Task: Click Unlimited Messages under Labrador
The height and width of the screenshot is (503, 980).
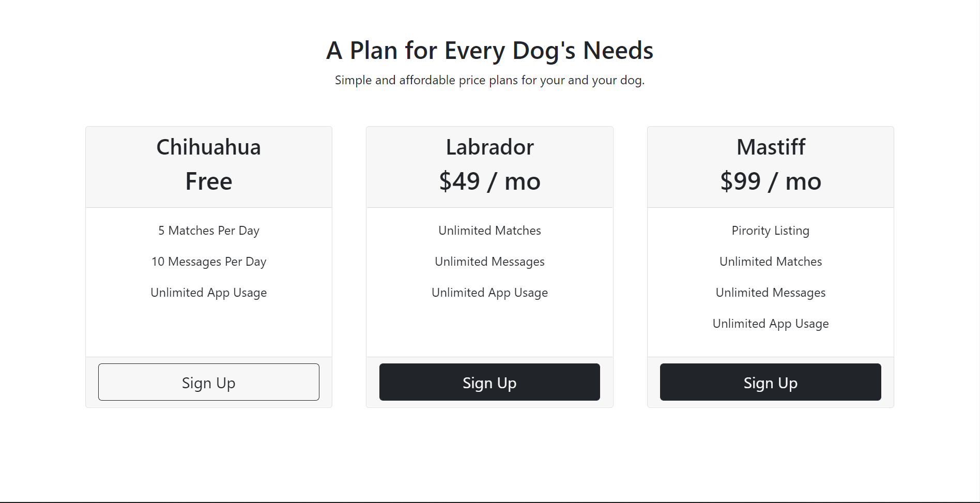Action: tap(489, 262)
